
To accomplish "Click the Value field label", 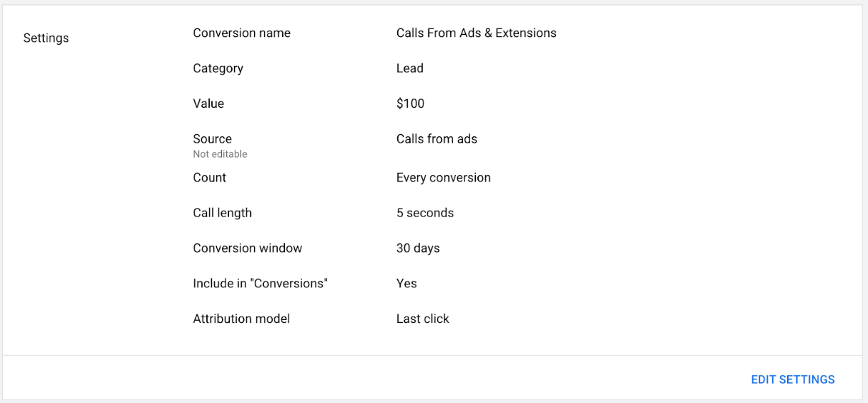I will tap(208, 104).
